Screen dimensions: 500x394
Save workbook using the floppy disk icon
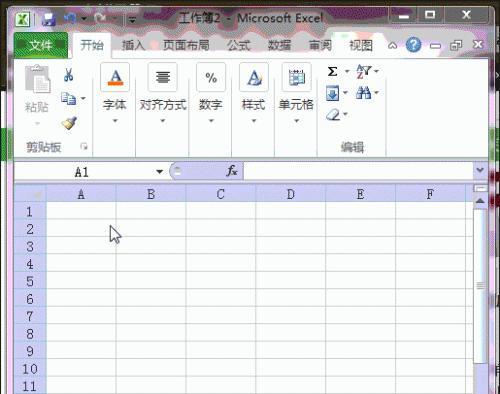coord(49,20)
